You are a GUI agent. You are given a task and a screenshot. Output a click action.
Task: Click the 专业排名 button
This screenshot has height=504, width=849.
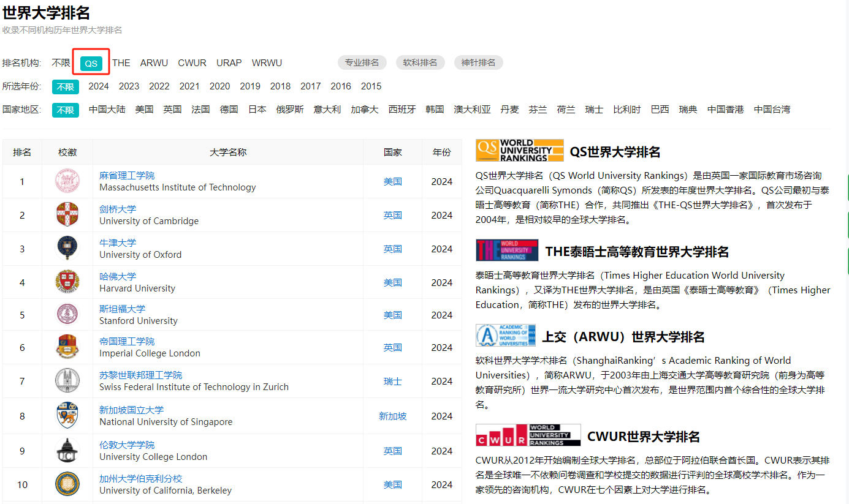362,62
